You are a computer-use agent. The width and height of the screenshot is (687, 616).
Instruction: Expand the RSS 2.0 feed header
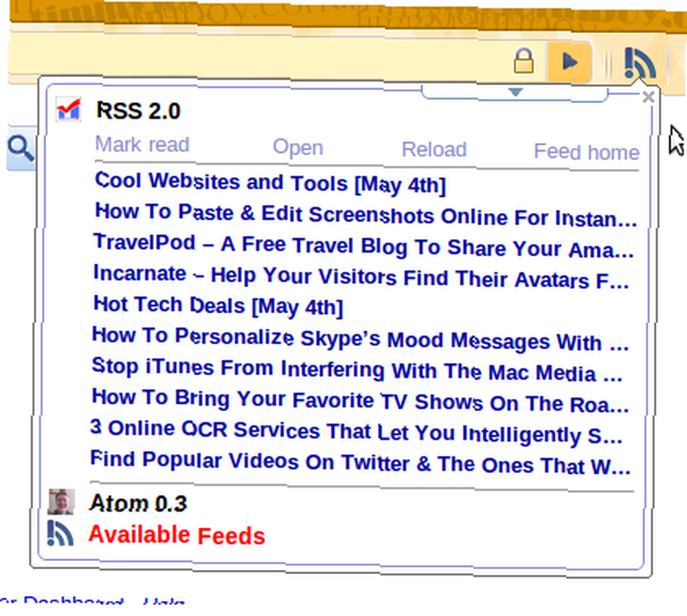[x=138, y=111]
